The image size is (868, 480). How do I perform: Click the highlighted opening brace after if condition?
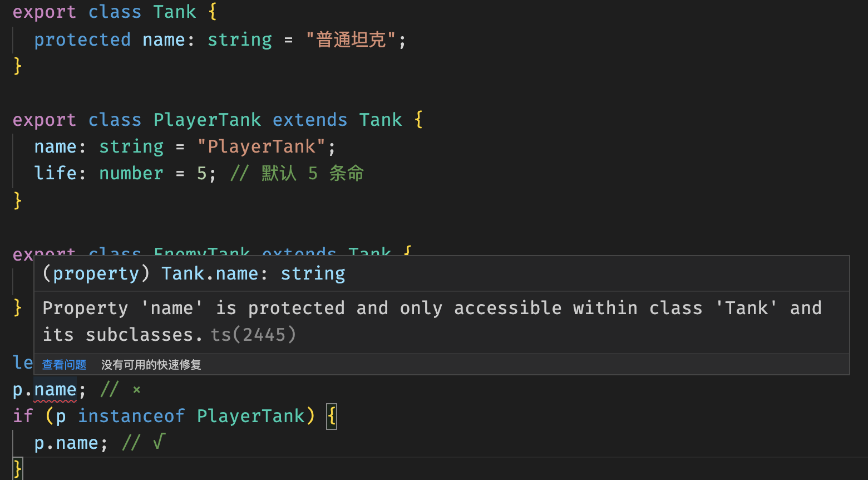pos(332,416)
